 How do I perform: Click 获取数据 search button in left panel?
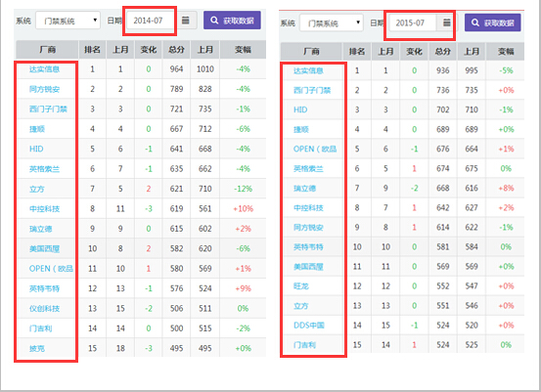(232, 21)
